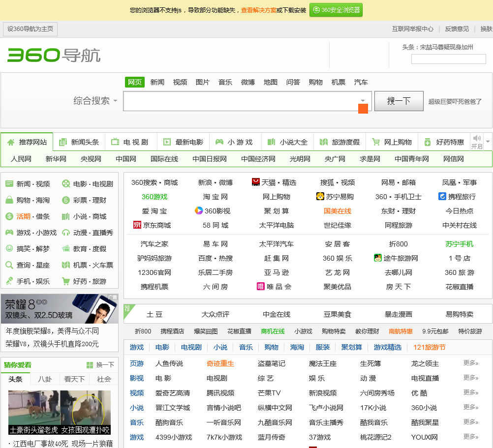Screen dimensions: 493x448
Task: Select the 网页 search tab
Action: [135, 82]
